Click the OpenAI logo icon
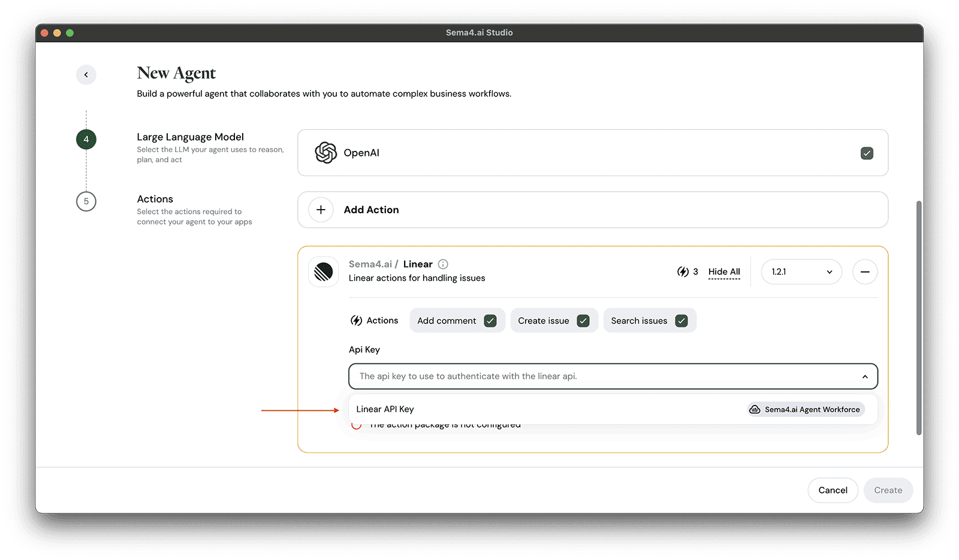 [325, 153]
